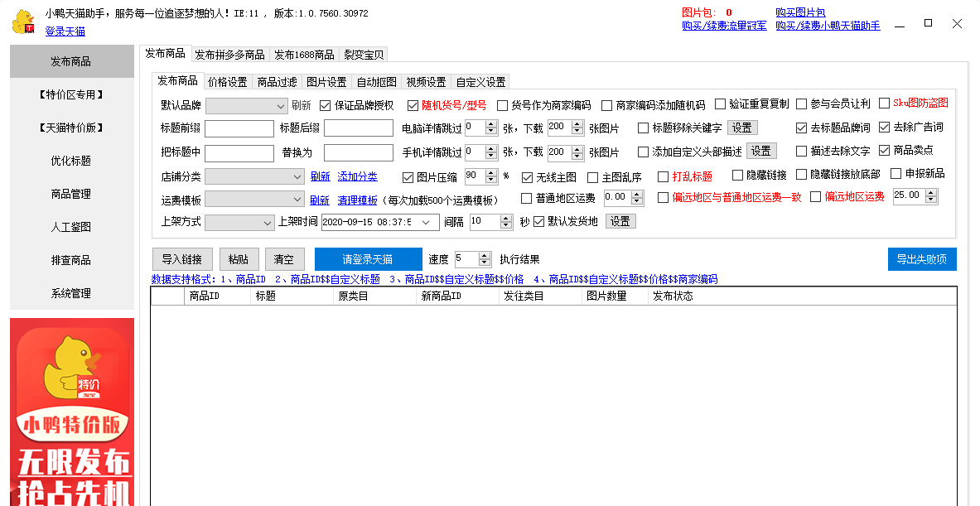
Task: Click the 购买图片包 link
Action: [x=800, y=12]
